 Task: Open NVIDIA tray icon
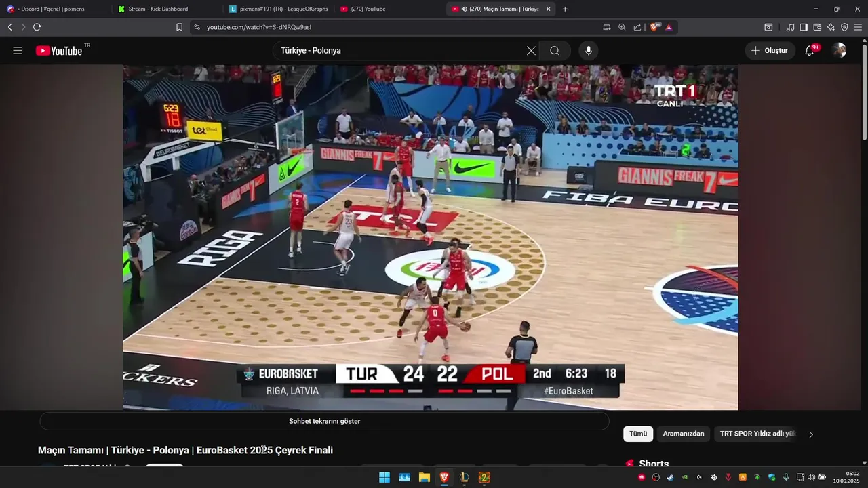pyautogui.click(x=684, y=477)
